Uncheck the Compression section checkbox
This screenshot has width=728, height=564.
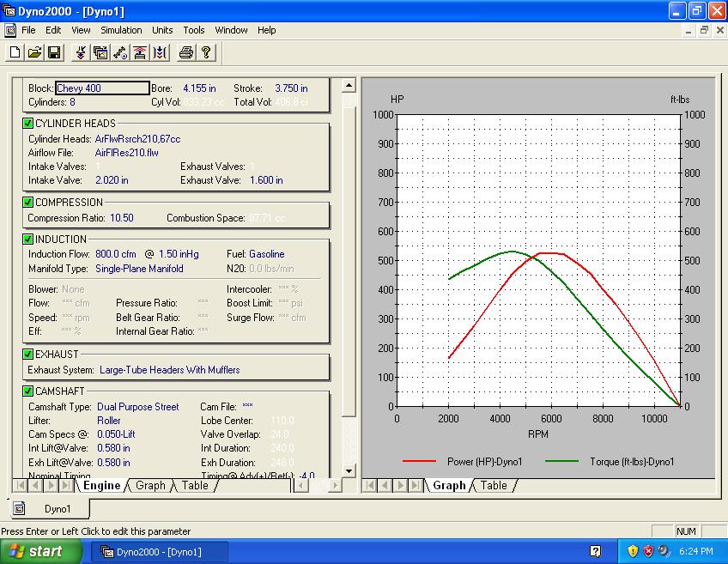(x=28, y=203)
